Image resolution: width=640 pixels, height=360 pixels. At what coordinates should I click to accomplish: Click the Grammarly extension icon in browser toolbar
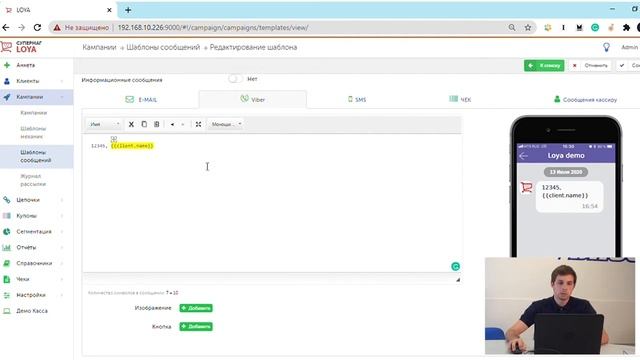(595, 27)
